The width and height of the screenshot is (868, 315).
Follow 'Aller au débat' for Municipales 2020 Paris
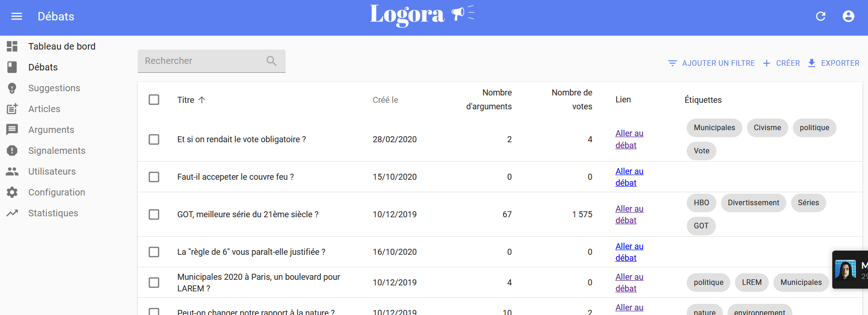pyautogui.click(x=629, y=283)
